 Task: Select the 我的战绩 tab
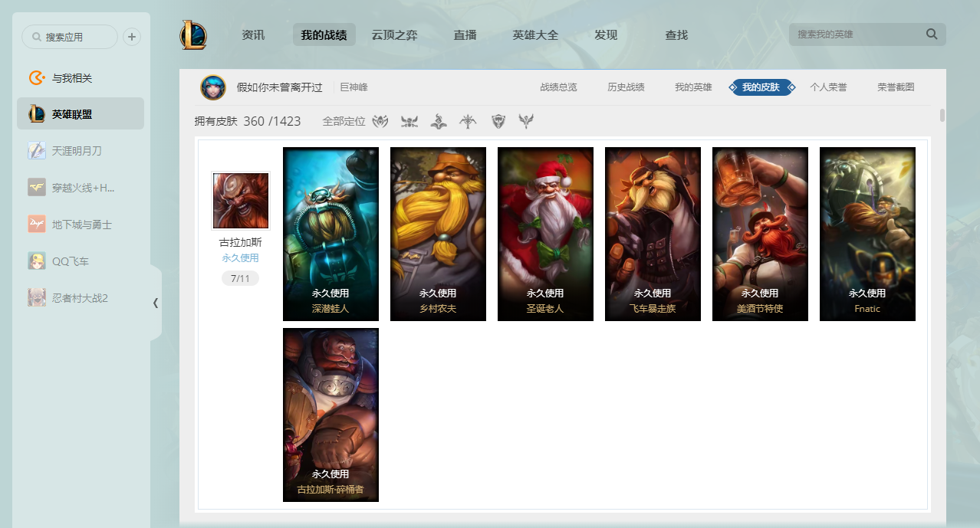(324, 34)
